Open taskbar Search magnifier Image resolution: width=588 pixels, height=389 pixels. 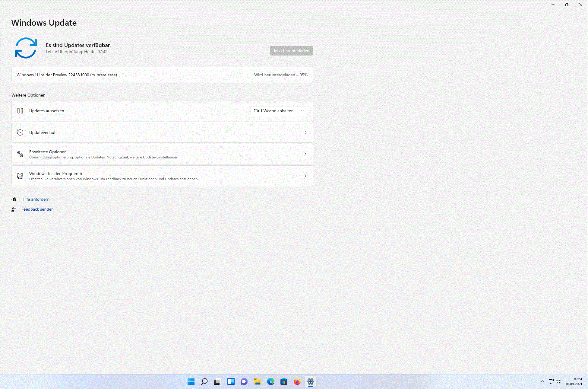click(x=204, y=382)
